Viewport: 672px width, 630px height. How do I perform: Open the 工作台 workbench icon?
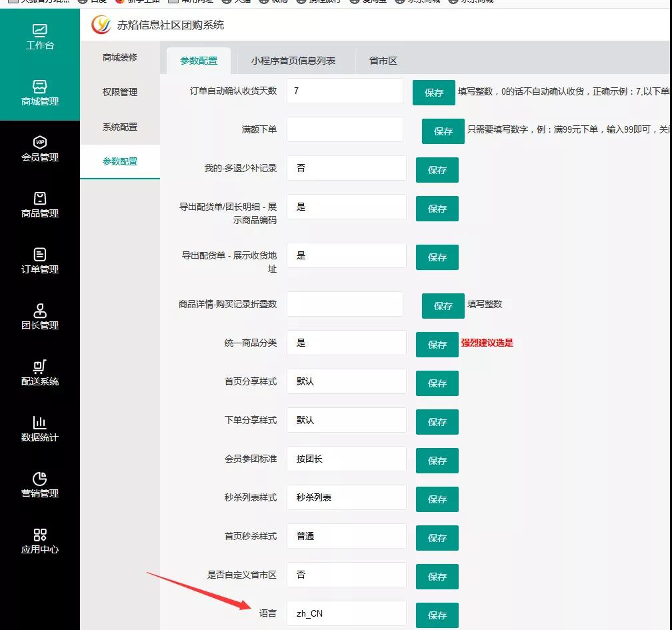pyautogui.click(x=39, y=31)
